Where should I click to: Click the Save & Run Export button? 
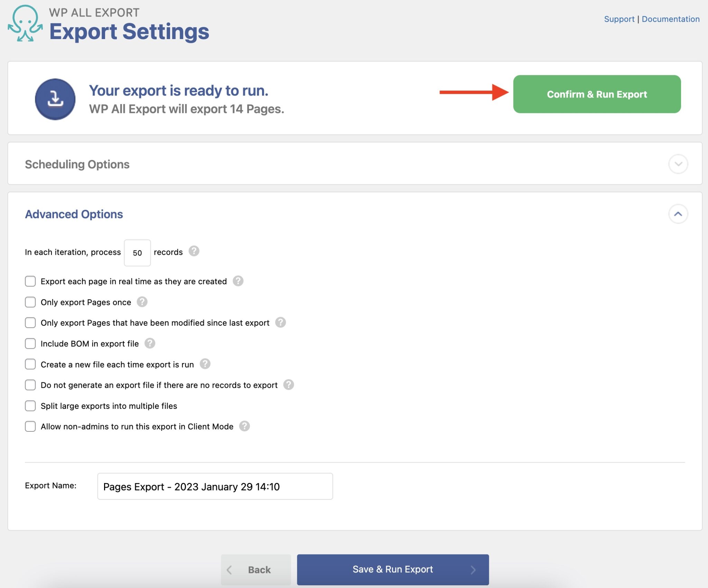[393, 569]
